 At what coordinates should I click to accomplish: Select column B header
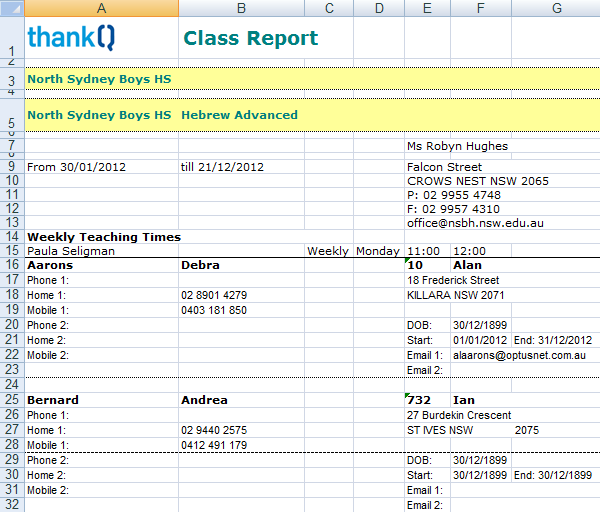pyautogui.click(x=241, y=8)
